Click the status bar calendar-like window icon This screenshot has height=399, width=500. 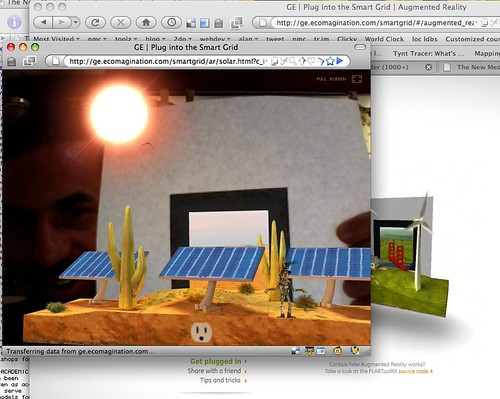point(321,351)
